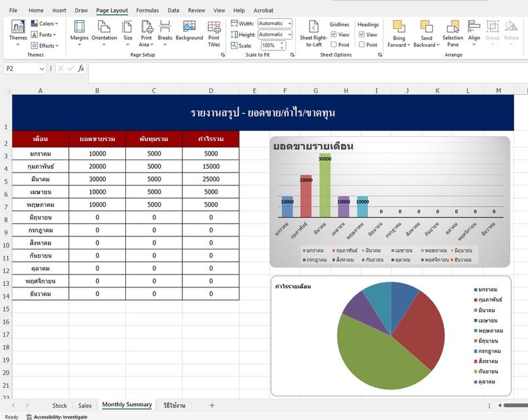Screen dimensions: 528x420
Task: Click the Insert Function fx icon
Action: [81, 69]
